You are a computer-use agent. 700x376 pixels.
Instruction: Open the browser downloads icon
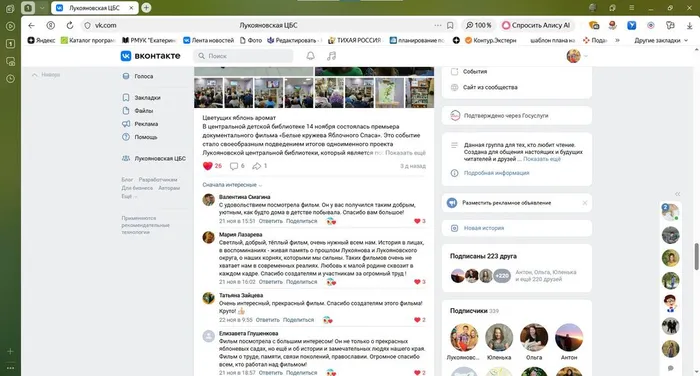coord(689,25)
